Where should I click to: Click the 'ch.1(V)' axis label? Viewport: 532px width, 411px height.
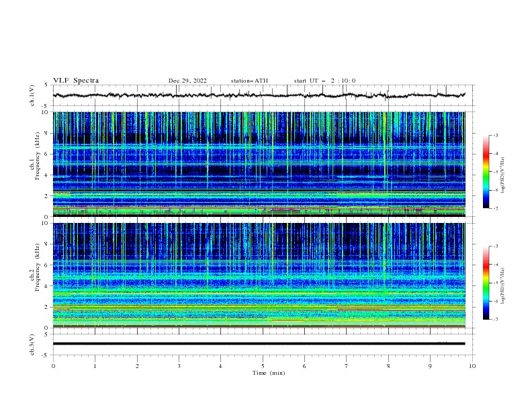pyautogui.click(x=32, y=95)
